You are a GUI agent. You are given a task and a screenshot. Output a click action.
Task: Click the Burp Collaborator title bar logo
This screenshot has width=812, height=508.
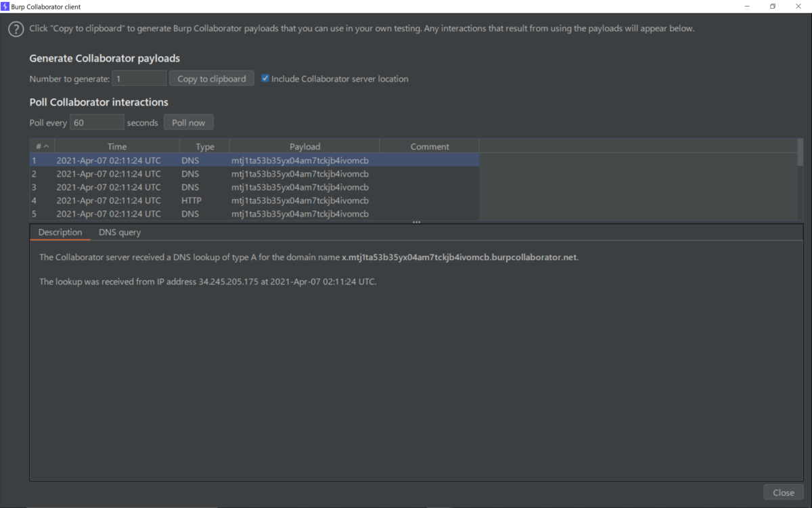tap(5, 6)
